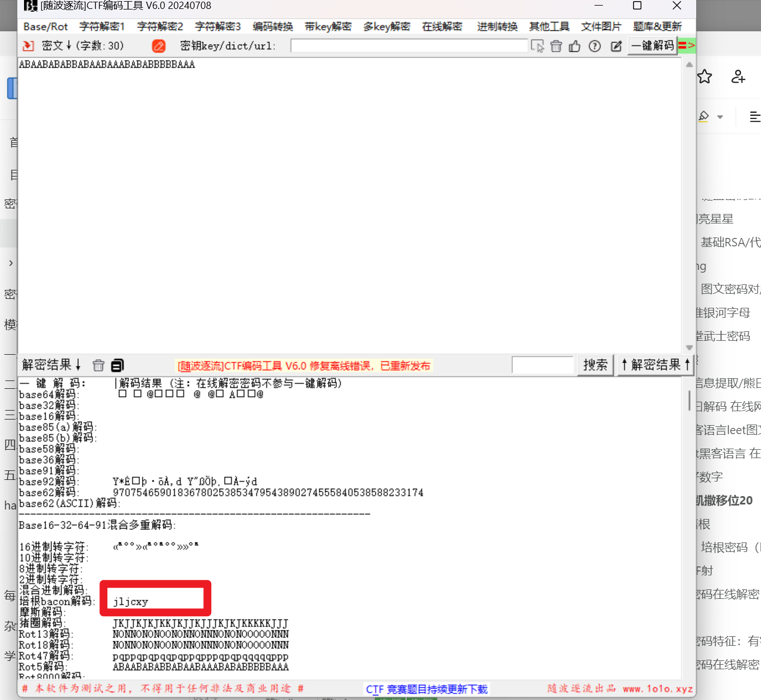Open the 多key解密 menu

(387, 27)
